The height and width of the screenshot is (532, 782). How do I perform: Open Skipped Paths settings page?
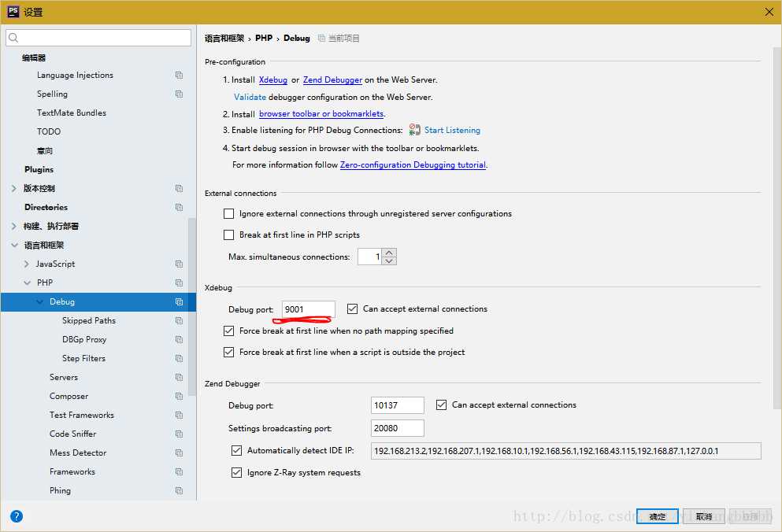pyautogui.click(x=89, y=320)
